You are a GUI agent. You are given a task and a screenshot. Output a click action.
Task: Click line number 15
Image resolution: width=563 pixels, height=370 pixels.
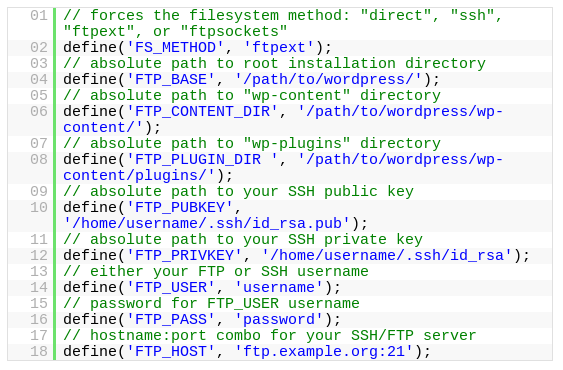(x=39, y=304)
